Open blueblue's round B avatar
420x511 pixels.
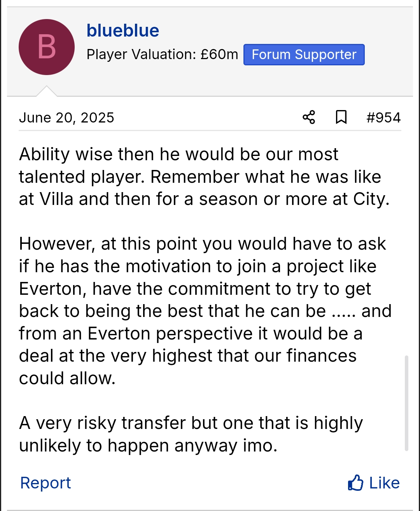(x=47, y=47)
